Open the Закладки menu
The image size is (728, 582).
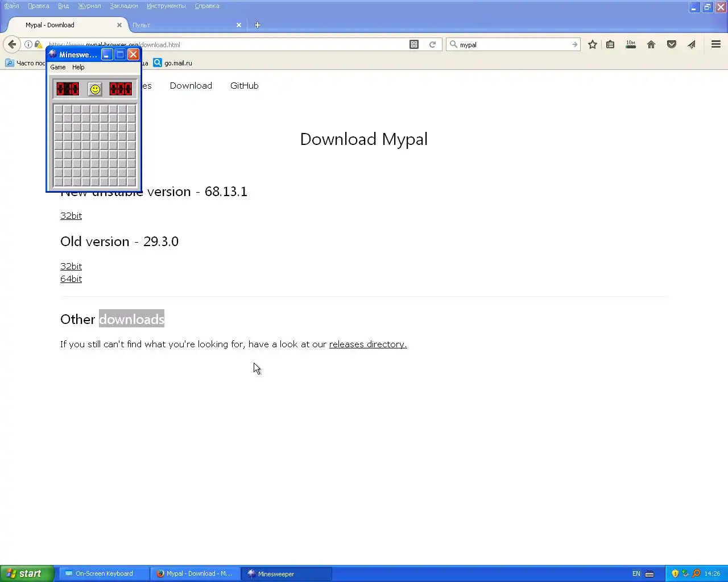(124, 6)
